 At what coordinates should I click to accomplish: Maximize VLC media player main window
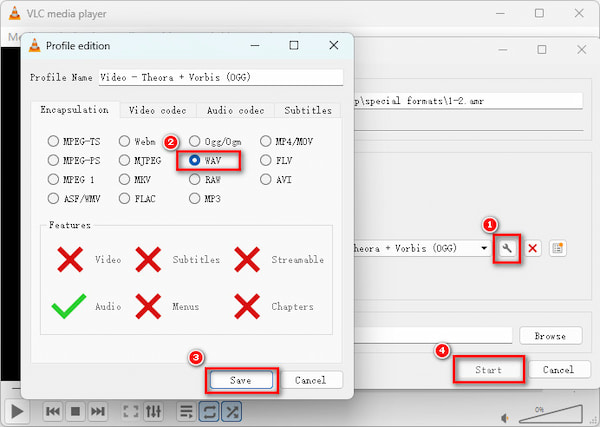[539, 13]
